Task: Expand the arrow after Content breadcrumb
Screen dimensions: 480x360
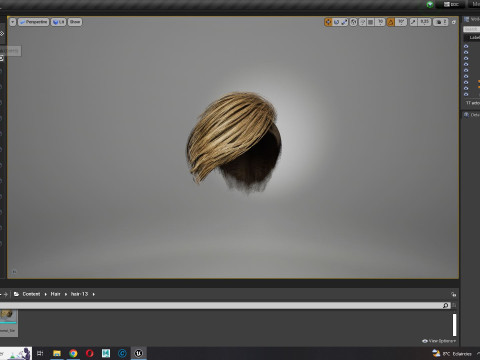Action: pyautogui.click(x=46, y=294)
